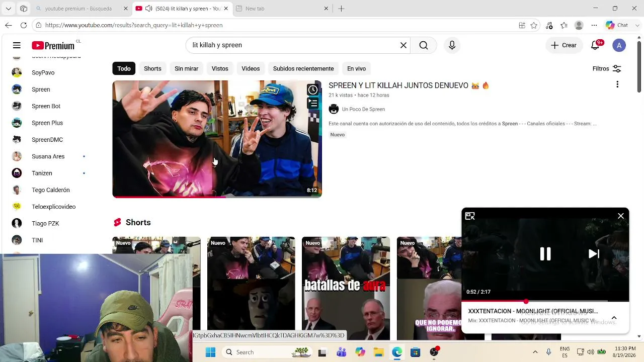Open YouTube notifications bell
This screenshot has height=362, width=644.
(595, 45)
